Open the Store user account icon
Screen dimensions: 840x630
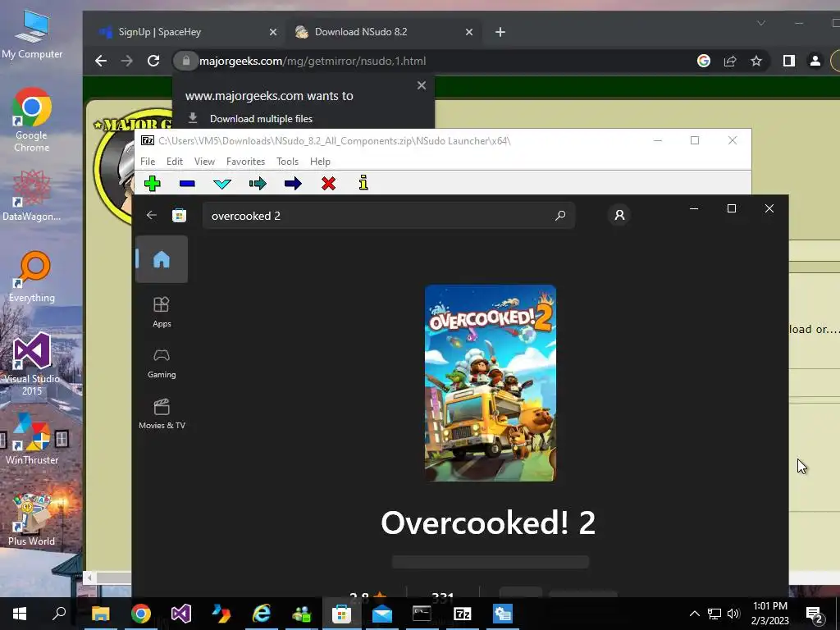point(619,215)
